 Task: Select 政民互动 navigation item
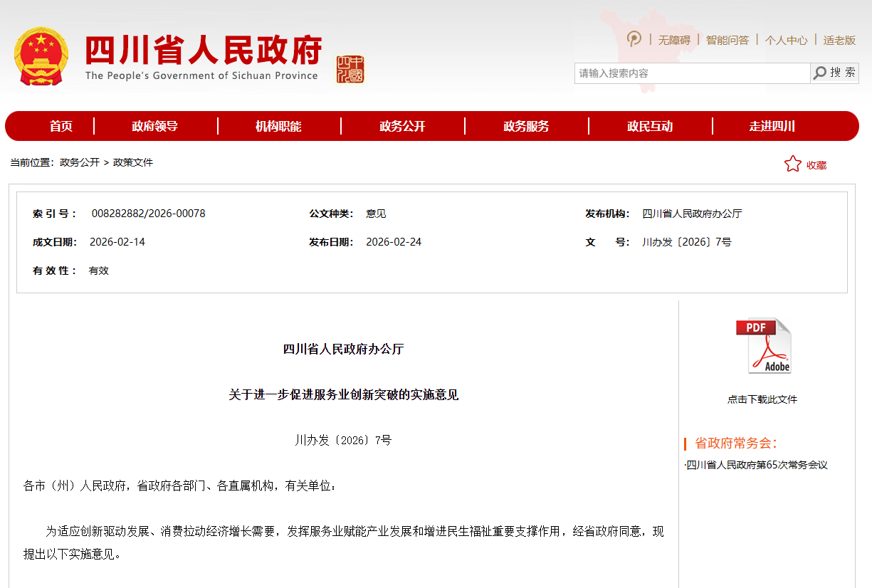coord(650,126)
